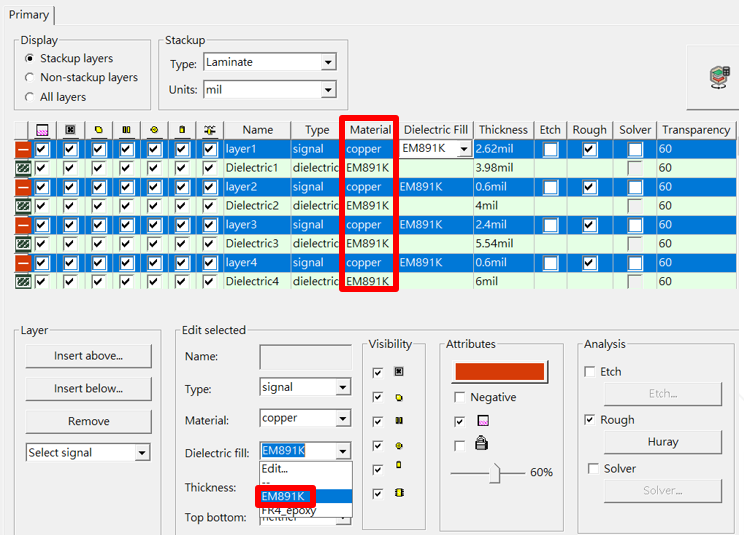Screen dimensions: 744x535
Task: Open the 3D stackup view icon
Action: pos(719,77)
